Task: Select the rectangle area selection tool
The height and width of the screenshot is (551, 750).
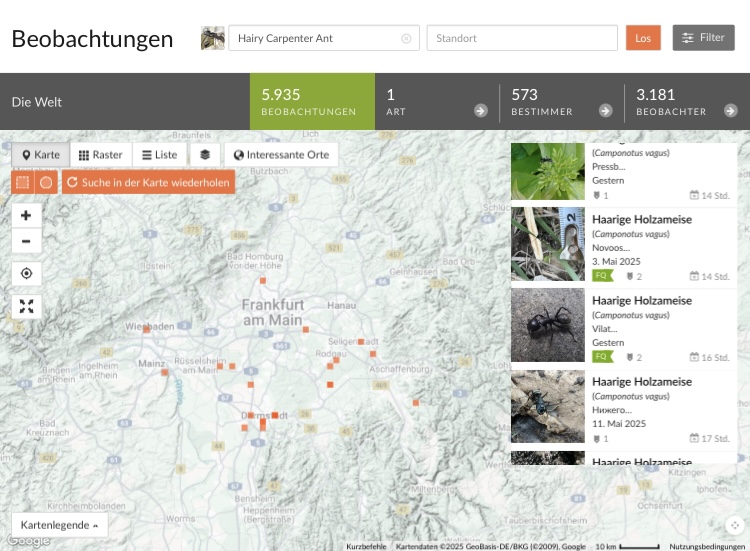Action: coord(23,182)
